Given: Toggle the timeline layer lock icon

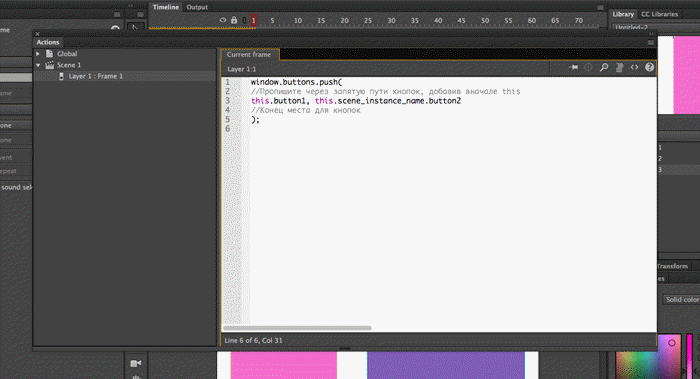Looking at the screenshot, I should [x=234, y=20].
